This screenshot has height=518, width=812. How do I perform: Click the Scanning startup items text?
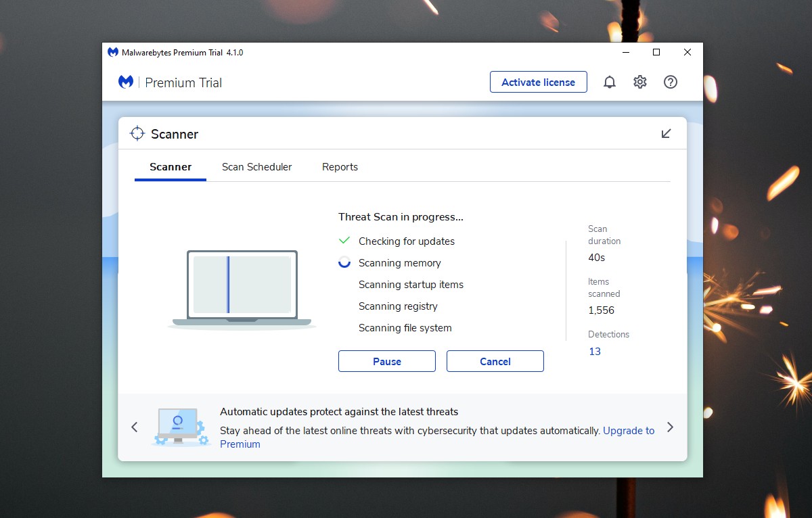click(411, 285)
